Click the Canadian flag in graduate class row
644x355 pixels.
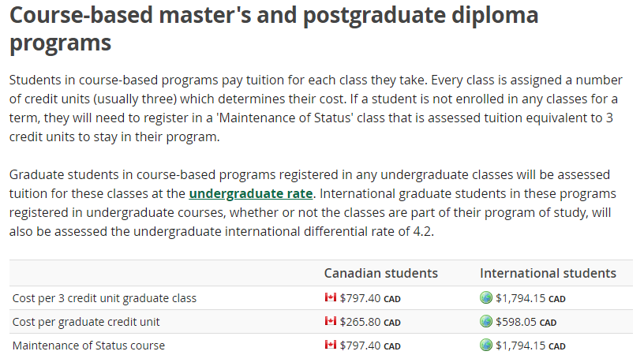click(330, 297)
